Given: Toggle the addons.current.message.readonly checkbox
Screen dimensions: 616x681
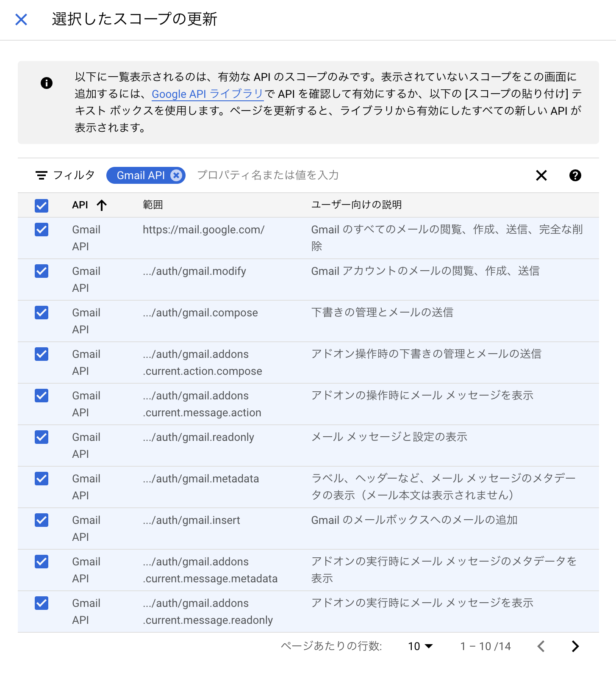Looking at the screenshot, I should (x=42, y=603).
